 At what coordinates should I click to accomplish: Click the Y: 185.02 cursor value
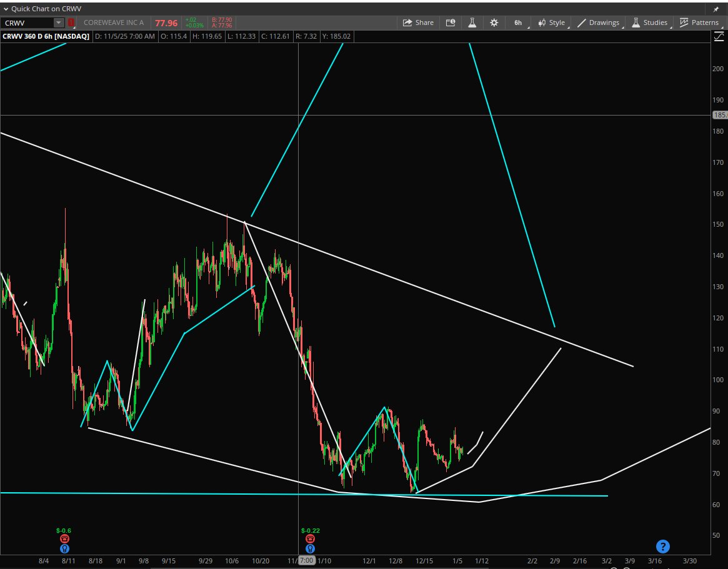coord(336,36)
